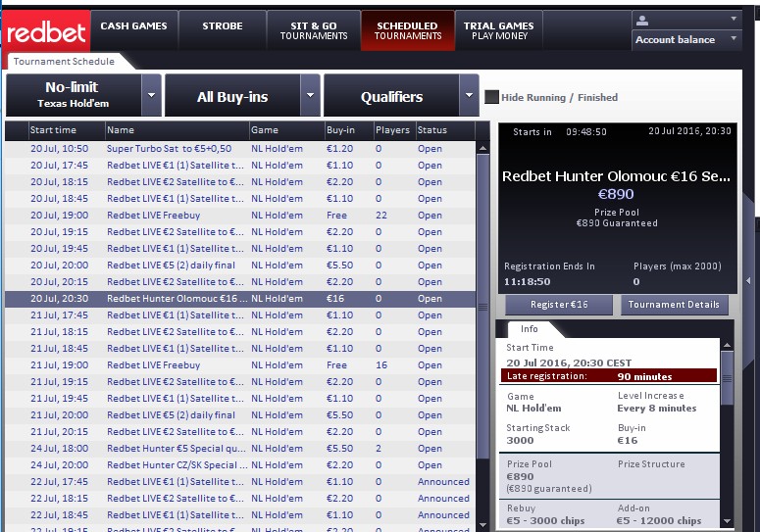Open Sit & Go Tournaments tab

click(314, 30)
